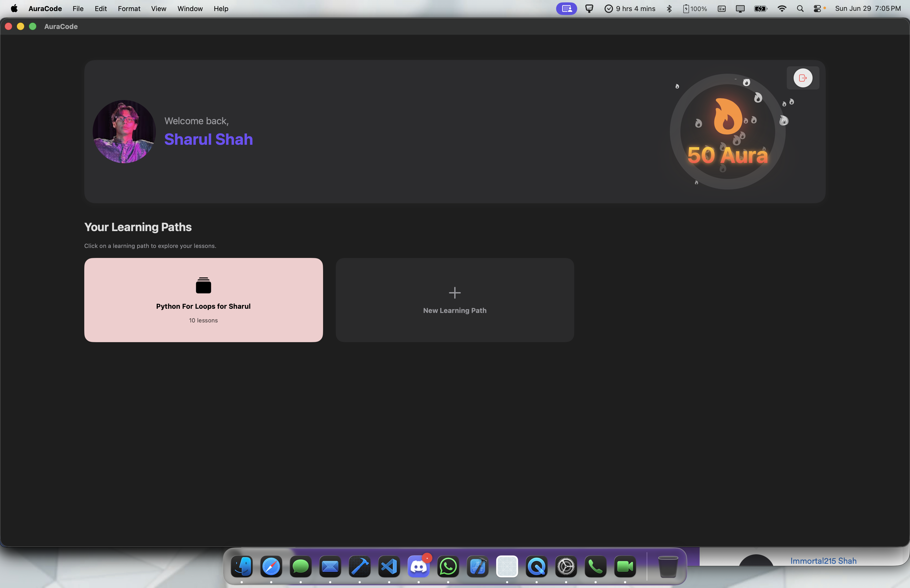Click the stacked cards icon on lesson card
The image size is (910, 588).
point(203,285)
